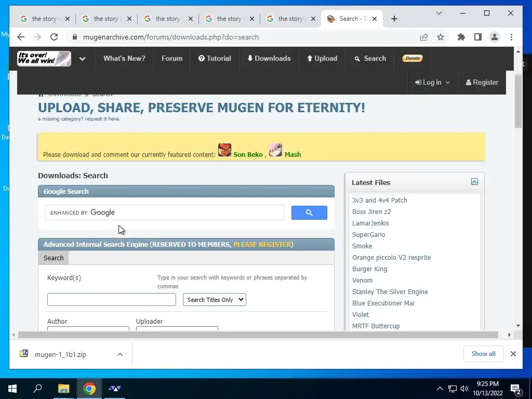Click the Register link in header
Image resolution: width=532 pixels, height=399 pixels.
click(482, 83)
